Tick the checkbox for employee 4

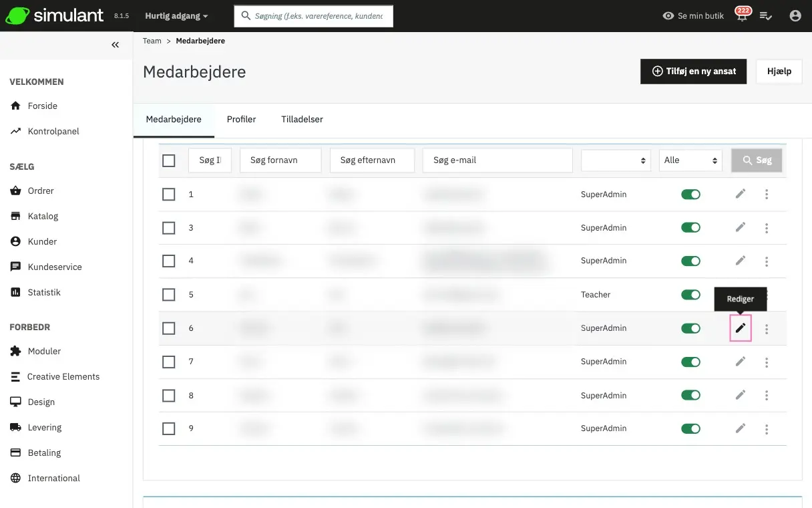tap(169, 261)
